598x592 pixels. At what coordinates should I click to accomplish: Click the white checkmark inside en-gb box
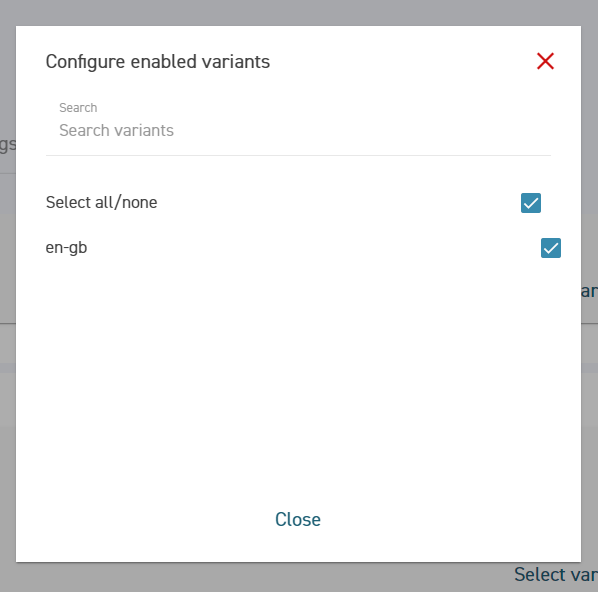(551, 248)
